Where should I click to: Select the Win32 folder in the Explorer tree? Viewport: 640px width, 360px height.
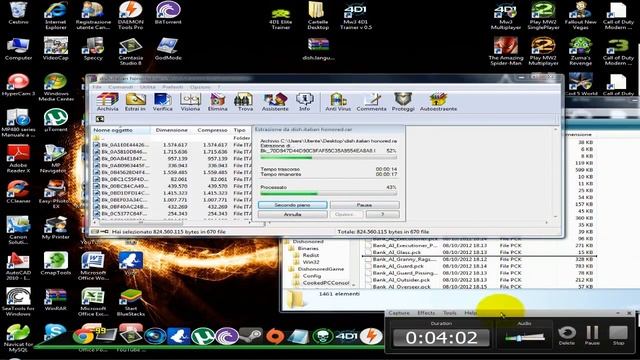pos(311,262)
